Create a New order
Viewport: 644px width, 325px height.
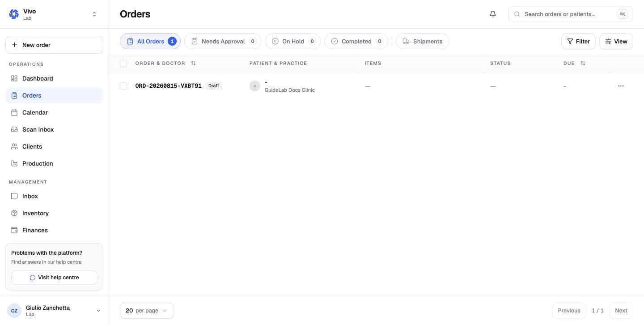coord(54,45)
